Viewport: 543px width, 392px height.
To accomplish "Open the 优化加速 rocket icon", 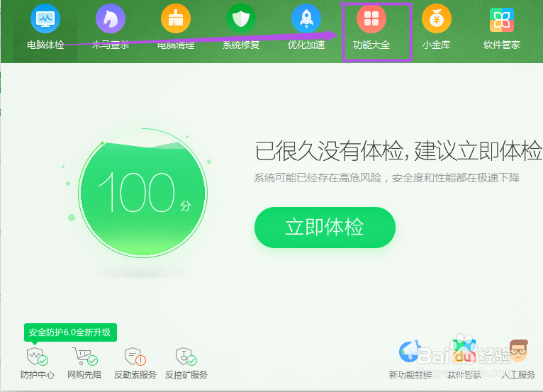I will click(x=306, y=18).
